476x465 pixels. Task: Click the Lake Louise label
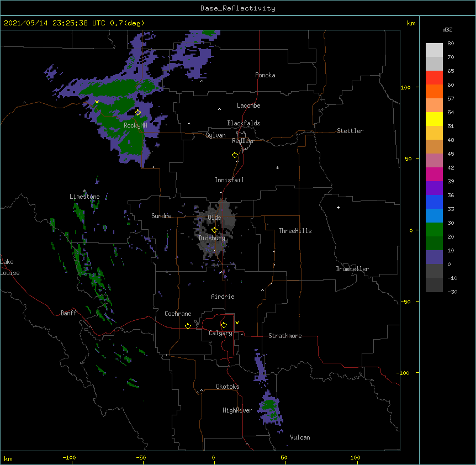tap(10, 267)
